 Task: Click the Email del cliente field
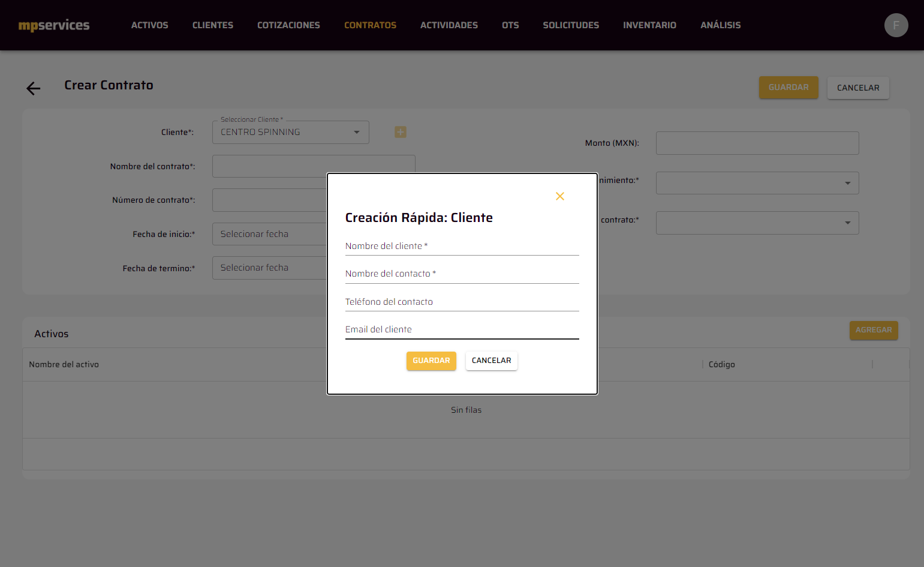462,329
